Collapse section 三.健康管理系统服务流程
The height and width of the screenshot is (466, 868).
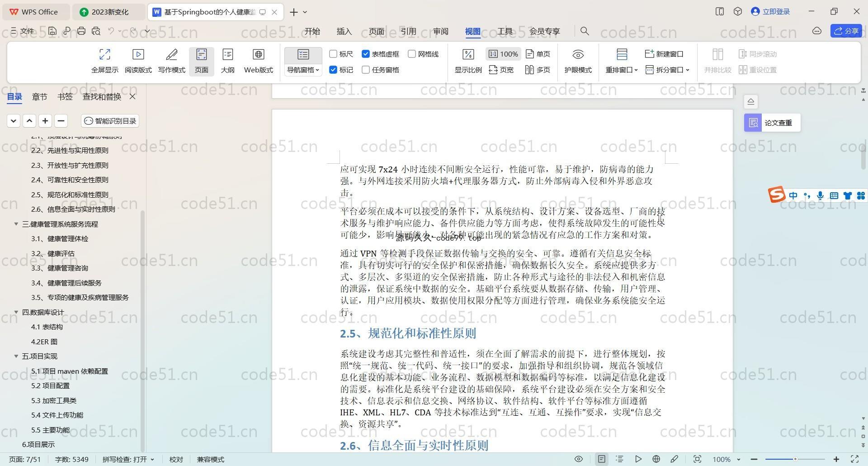[x=16, y=224]
